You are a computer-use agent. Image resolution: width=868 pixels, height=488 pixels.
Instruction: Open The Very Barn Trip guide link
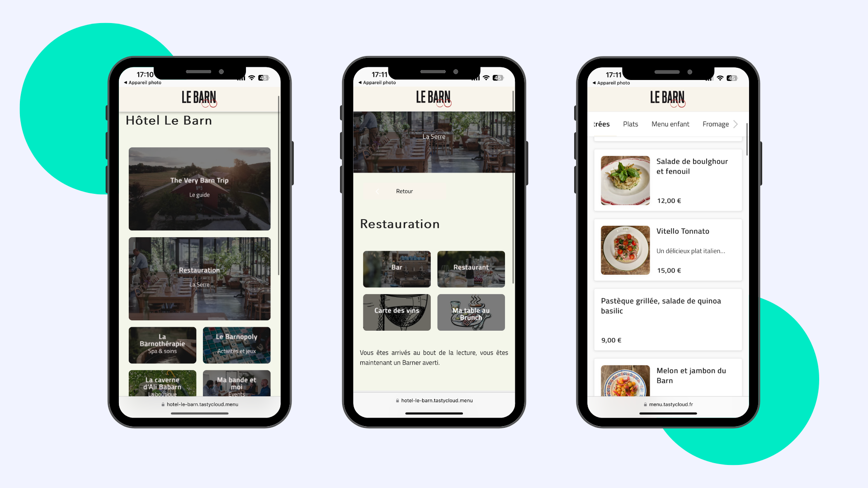pos(200,188)
